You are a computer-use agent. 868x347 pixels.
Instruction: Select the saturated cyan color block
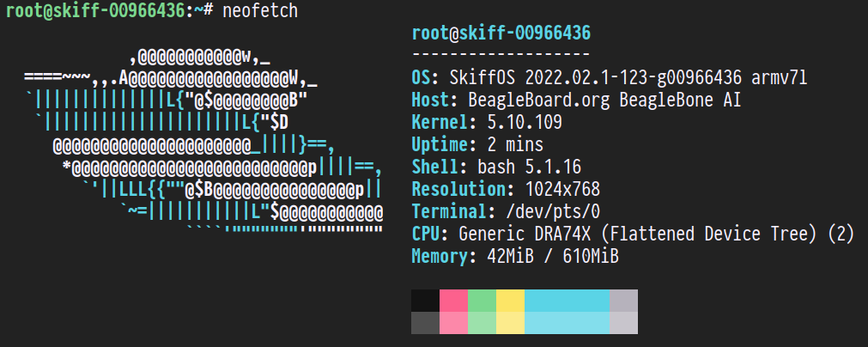(567, 301)
